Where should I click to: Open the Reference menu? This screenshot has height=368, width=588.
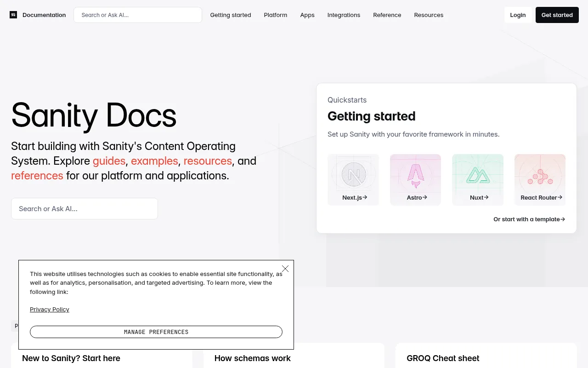[387, 15]
